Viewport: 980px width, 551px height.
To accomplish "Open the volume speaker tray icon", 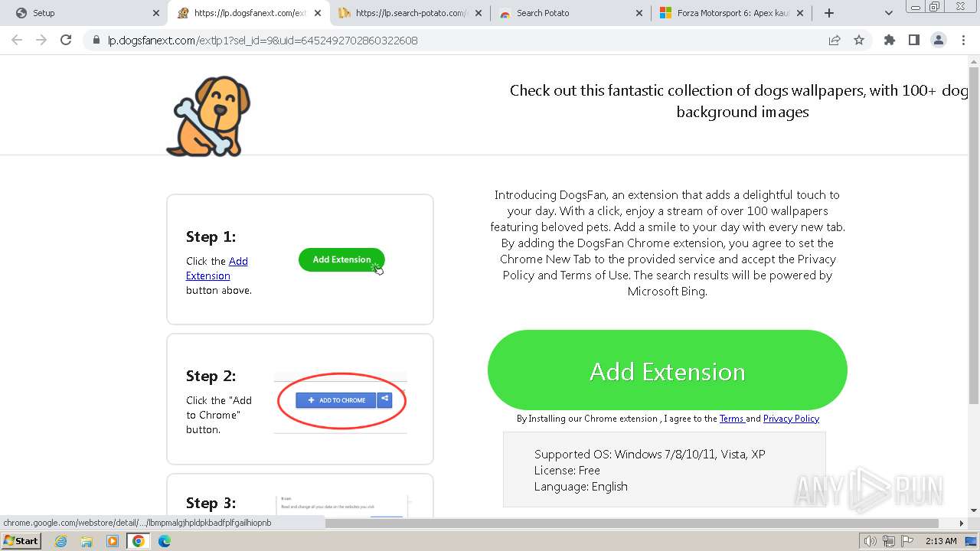I will (870, 541).
